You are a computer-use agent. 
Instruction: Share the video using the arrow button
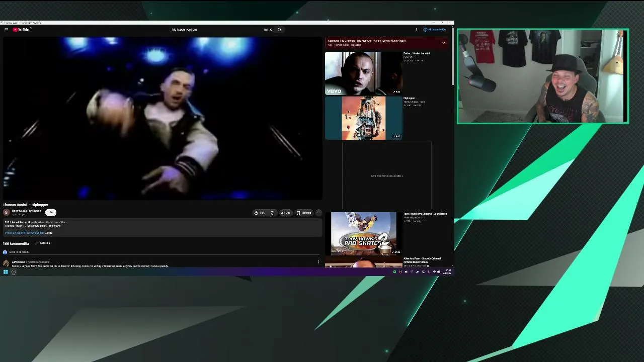pyautogui.click(x=285, y=213)
